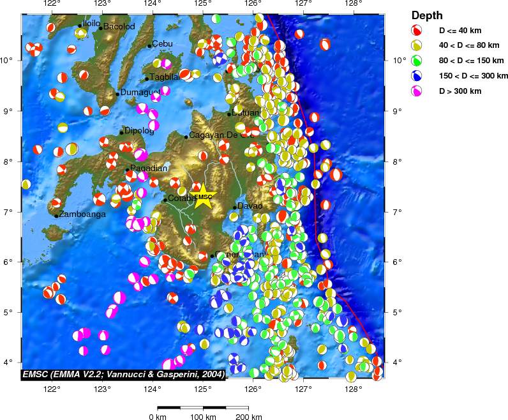Click the '200 km' scale bar label
The height and width of the screenshot is (420, 508).
[249, 417]
